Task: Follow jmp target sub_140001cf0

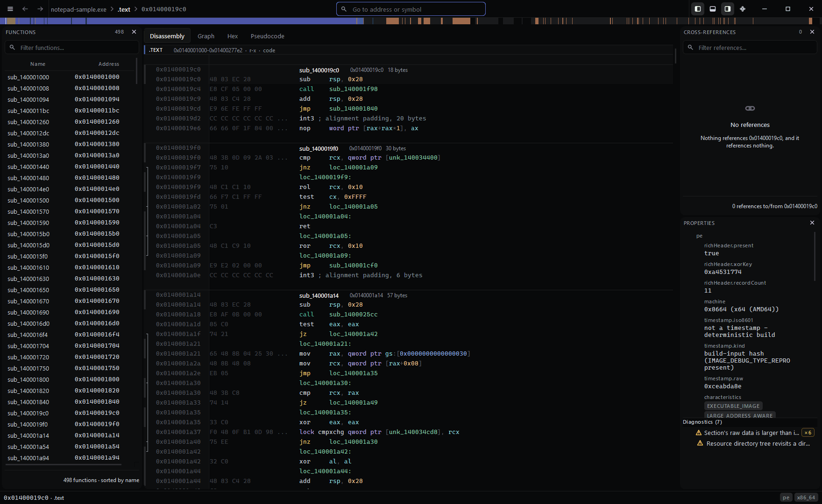Action: coord(354,266)
